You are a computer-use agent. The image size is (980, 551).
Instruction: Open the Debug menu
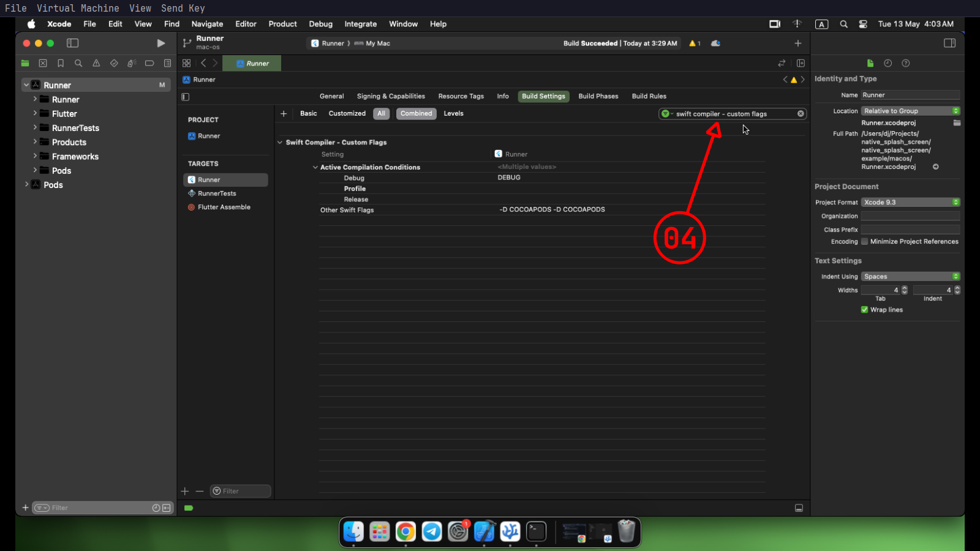(320, 24)
